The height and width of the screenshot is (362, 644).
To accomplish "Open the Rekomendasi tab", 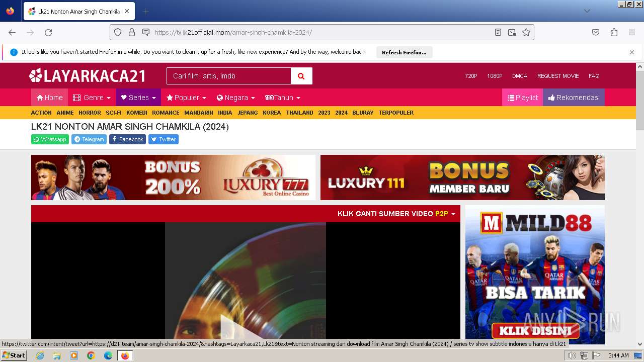I will (x=574, y=98).
